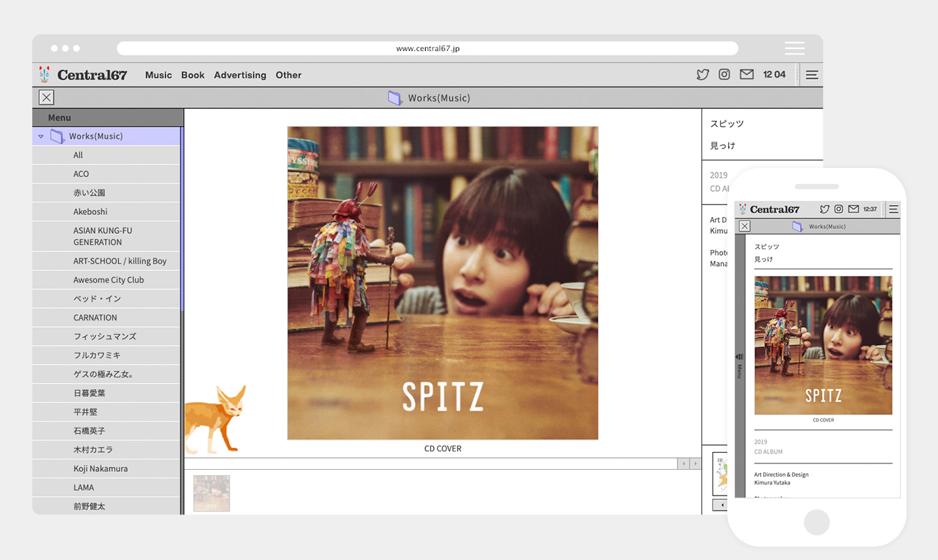Click the large SPITZ CD cover image
Viewport: 938px width, 560px height.
[442, 283]
